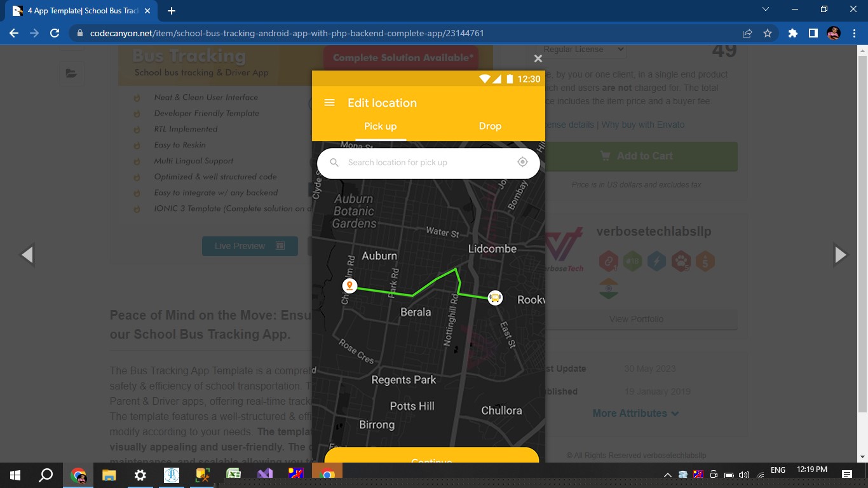Select the School Bus Tracking browser tab
The height and width of the screenshot is (488, 868).
[83, 11]
